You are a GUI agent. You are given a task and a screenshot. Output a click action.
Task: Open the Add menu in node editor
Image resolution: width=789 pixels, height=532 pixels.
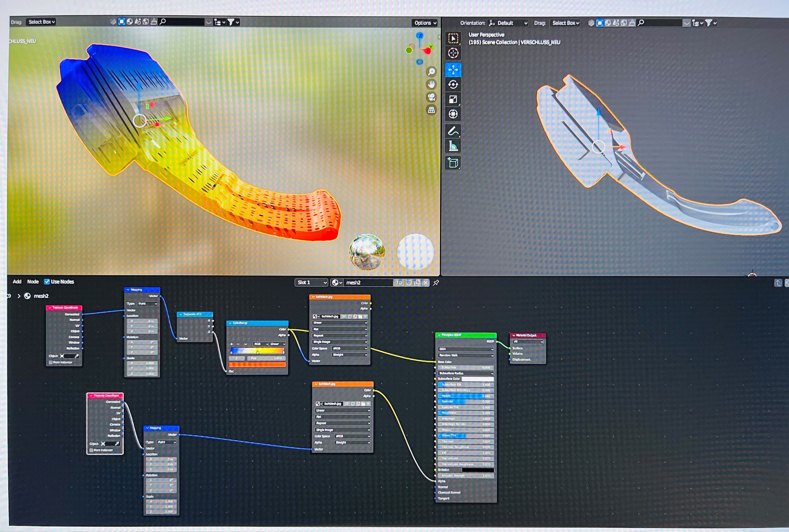[17, 282]
